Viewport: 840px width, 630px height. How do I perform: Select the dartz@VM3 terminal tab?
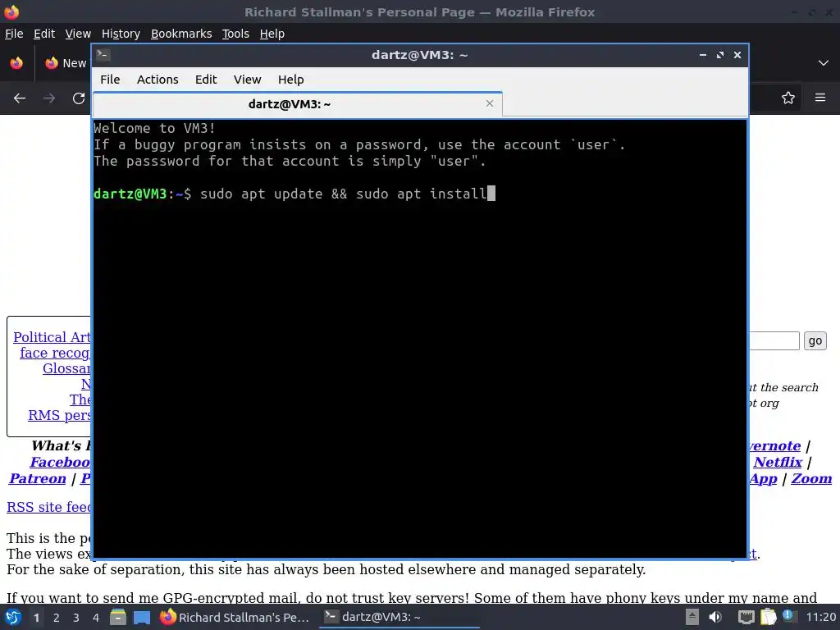point(297,104)
